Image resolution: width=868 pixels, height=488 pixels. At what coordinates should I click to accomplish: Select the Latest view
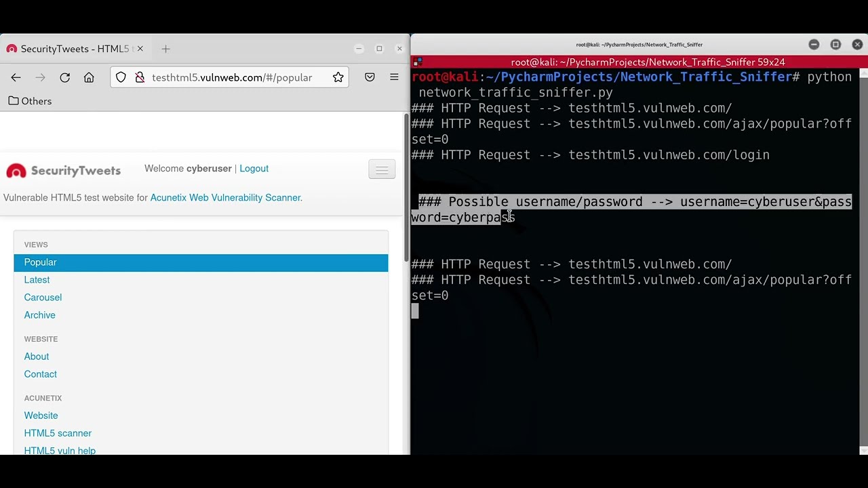(x=37, y=280)
